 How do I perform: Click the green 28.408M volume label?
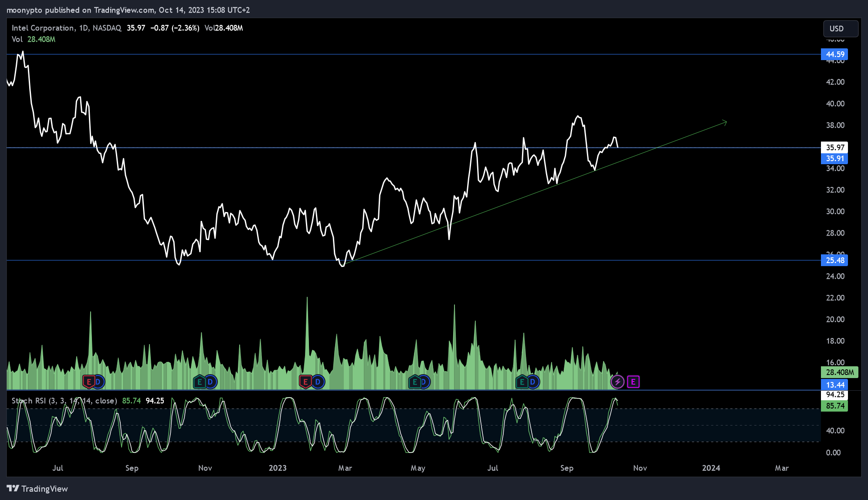pyautogui.click(x=840, y=372)
